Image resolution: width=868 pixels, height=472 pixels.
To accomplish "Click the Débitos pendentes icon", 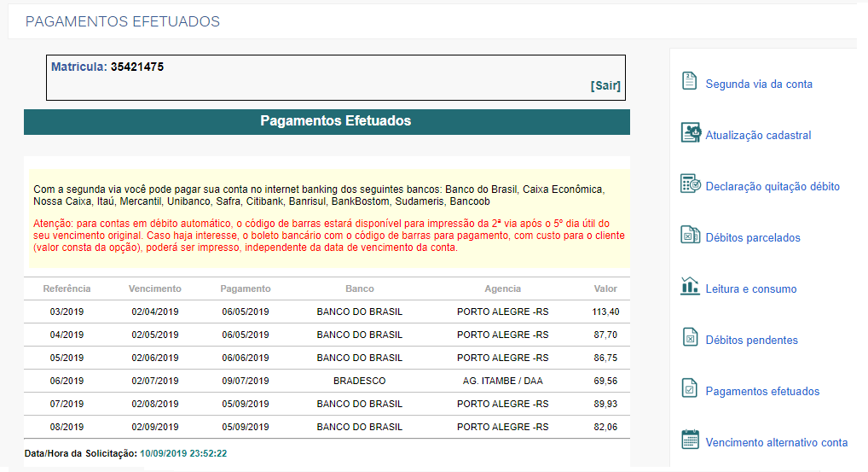I will point(690,337).
